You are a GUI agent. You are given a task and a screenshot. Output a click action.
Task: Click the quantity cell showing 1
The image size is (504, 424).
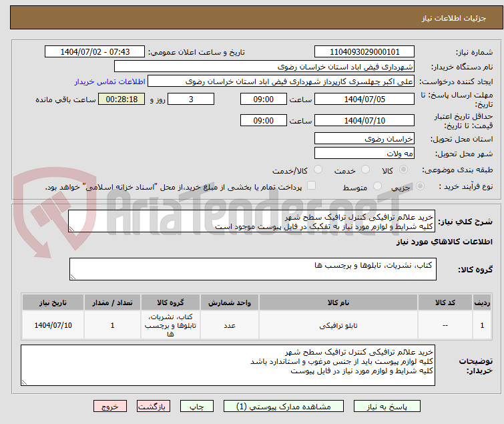click(x=113, y=325)
